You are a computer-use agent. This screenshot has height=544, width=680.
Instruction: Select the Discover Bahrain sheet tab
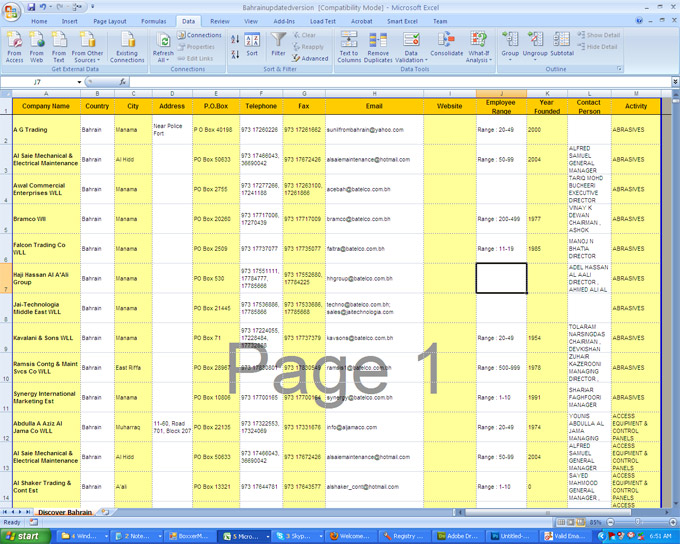[66, 512]
